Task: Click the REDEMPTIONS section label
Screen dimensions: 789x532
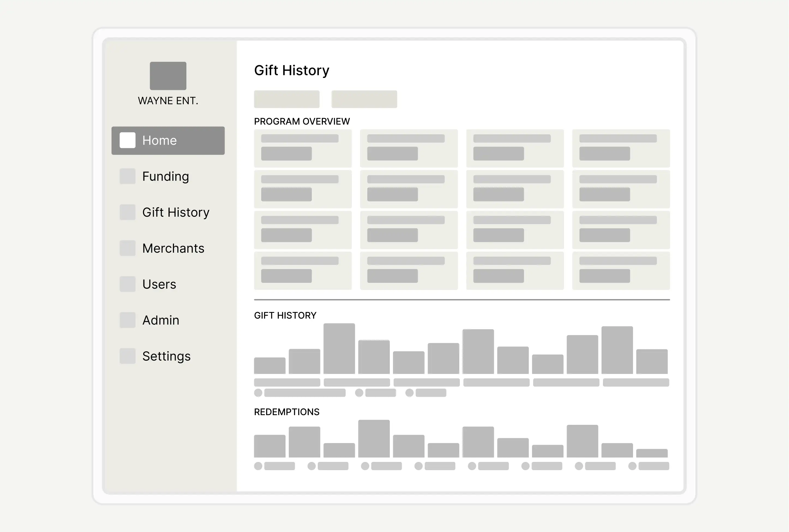Action: [x=287, y=412]
